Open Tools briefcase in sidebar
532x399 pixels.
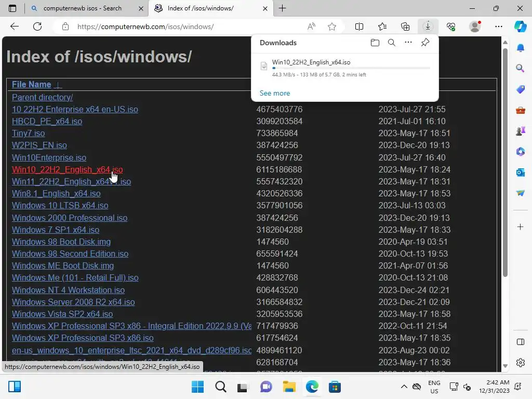[521, 110]
